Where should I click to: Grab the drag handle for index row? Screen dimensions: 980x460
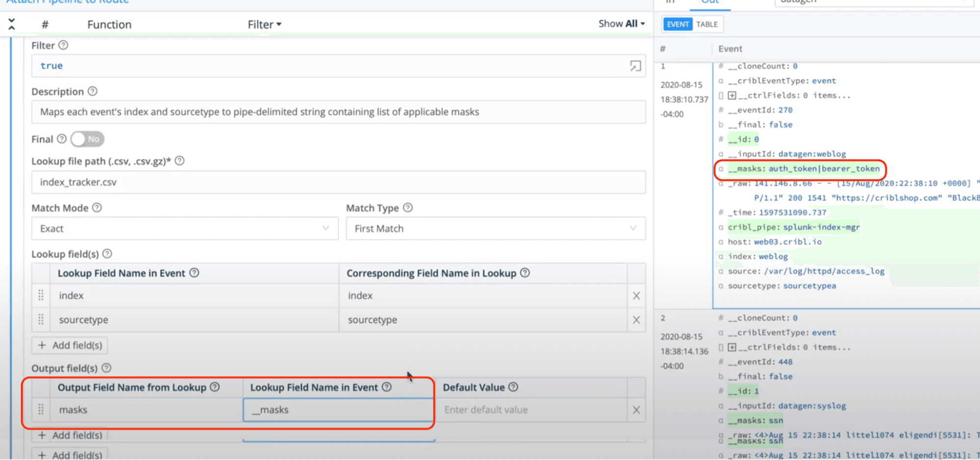coord(41,295)
